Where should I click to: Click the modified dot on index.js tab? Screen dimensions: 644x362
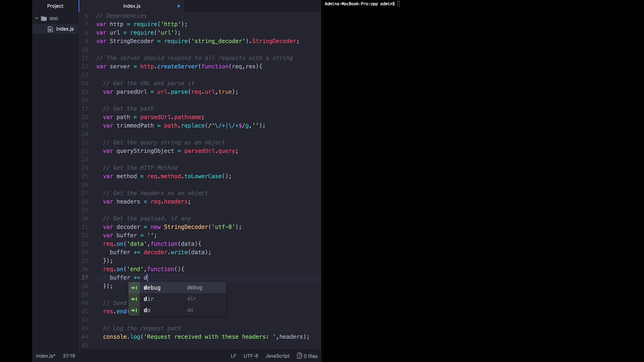179,6
